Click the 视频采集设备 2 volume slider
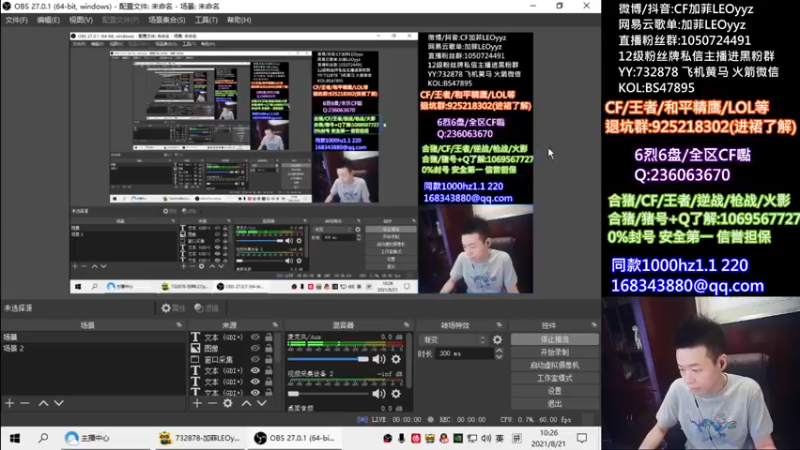The width and height of the screenshot is (800, 450). [328, 393]
